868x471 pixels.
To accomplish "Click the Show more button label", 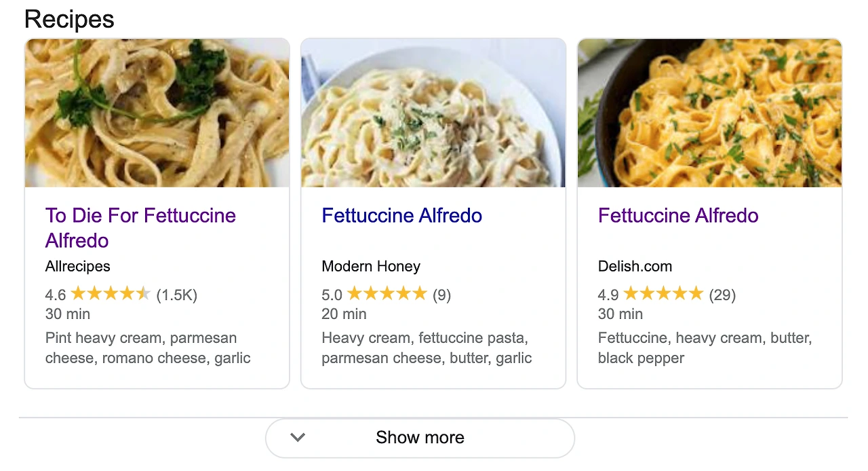I will [420, 438].
